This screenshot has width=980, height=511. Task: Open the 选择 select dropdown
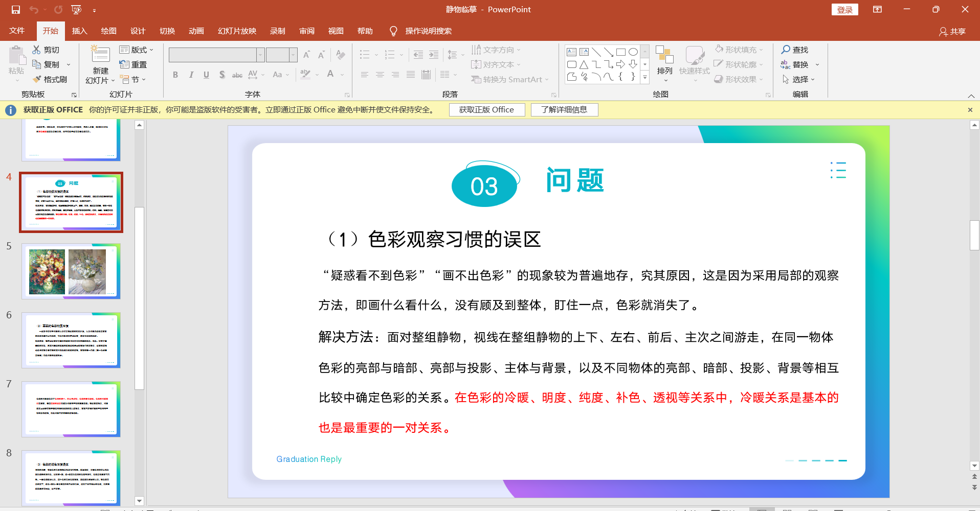[798, 79]
